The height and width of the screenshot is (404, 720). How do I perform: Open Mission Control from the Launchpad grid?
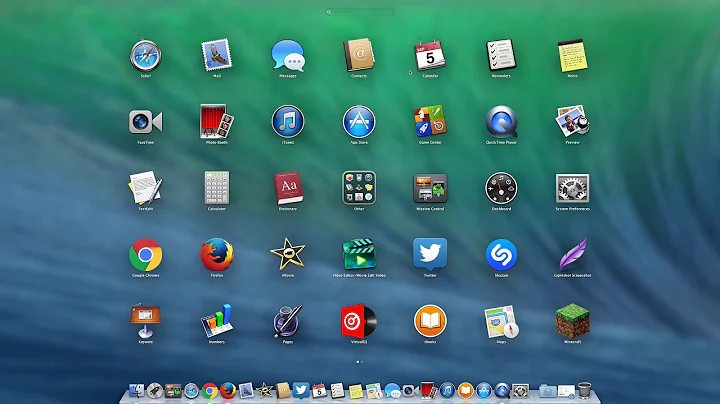coord(430,188)
